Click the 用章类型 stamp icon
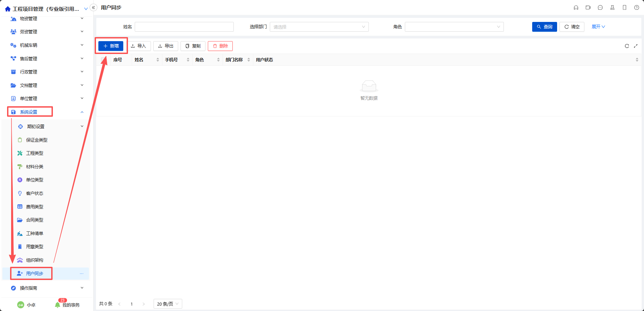The image size is (644, 311). click(20, 247)
